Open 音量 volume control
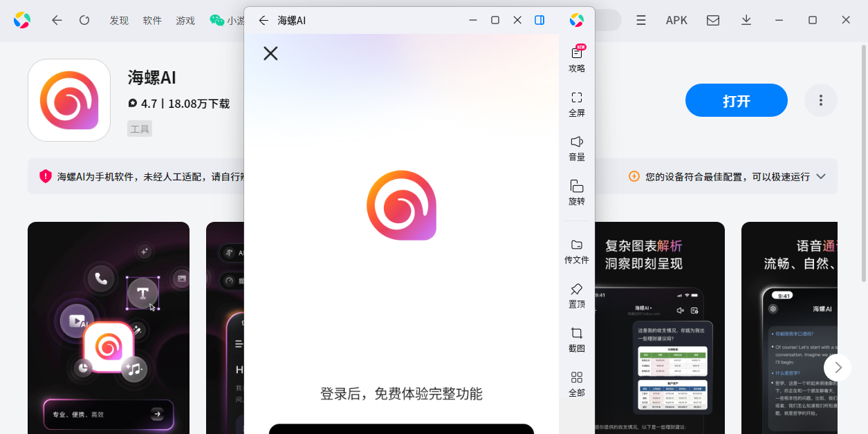The width and height of the screenshot is (868, 434). click(577, 148)
